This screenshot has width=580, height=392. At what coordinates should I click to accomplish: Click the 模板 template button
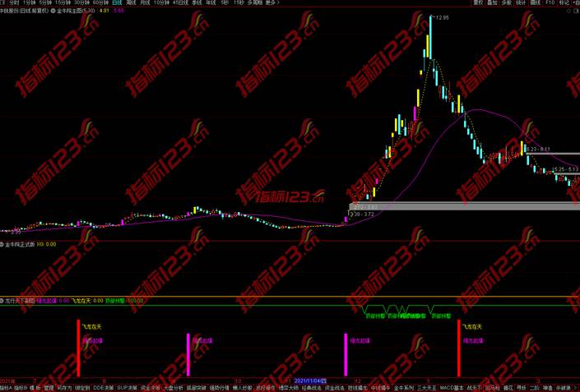tap(34, 387)
